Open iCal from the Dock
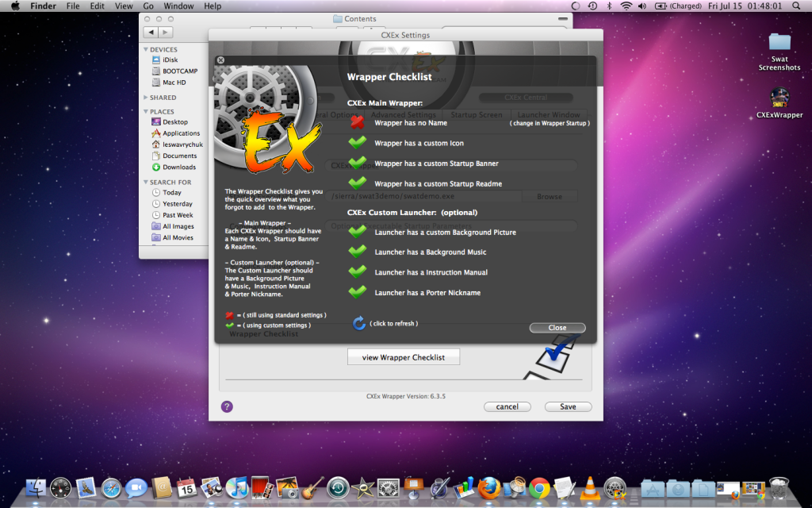 (186, 488)
